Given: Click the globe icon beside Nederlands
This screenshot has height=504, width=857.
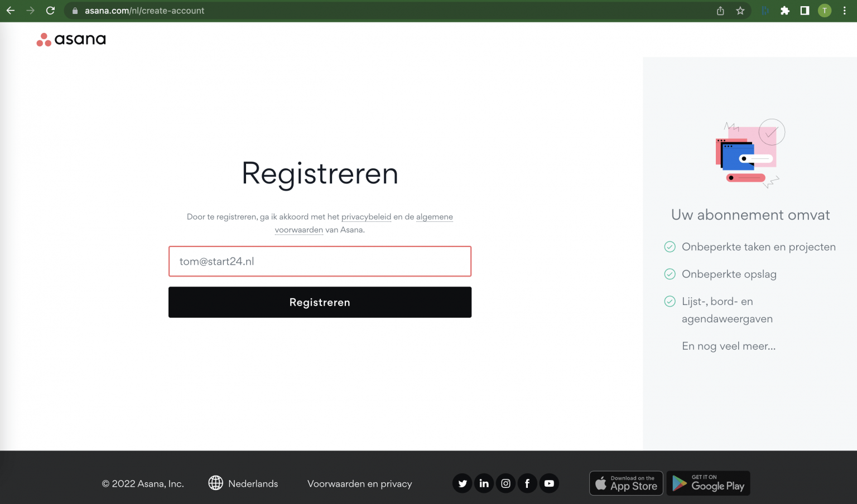Looking at the screenshot, I should [x=215, y=483].
